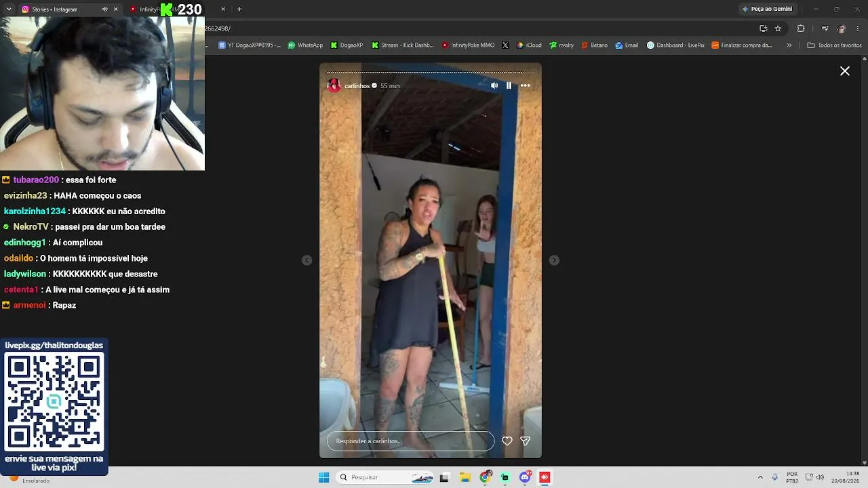Screen dimensions: 868x488
Task: Open the green app icon next to Chrome on taskbar
Action: pyautogui.click(x=505, y=477)
